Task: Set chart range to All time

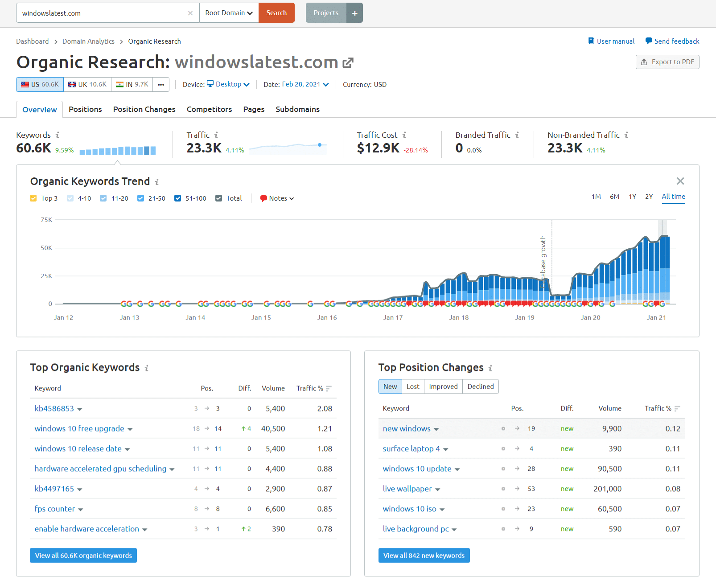Action: coord(673,197)
